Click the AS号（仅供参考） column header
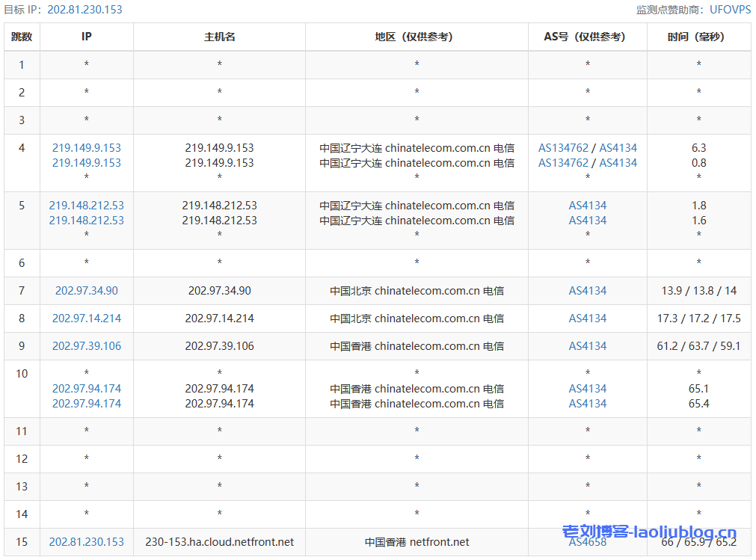Viewport: 756px width, 560px height. (x=587, y=37)
